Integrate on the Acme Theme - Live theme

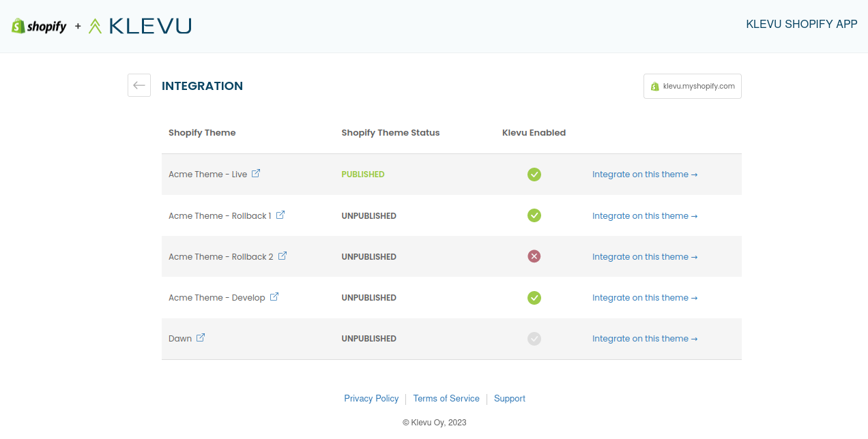click(x=644, y=175)
